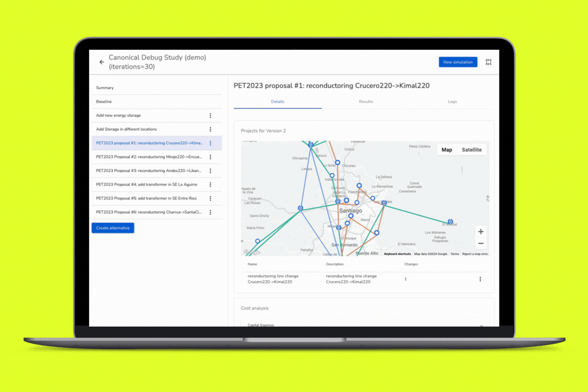This screenshot has width=588, height=392.
Task: Select the Santiago node on the map
Action: click(x=351, y=216)
